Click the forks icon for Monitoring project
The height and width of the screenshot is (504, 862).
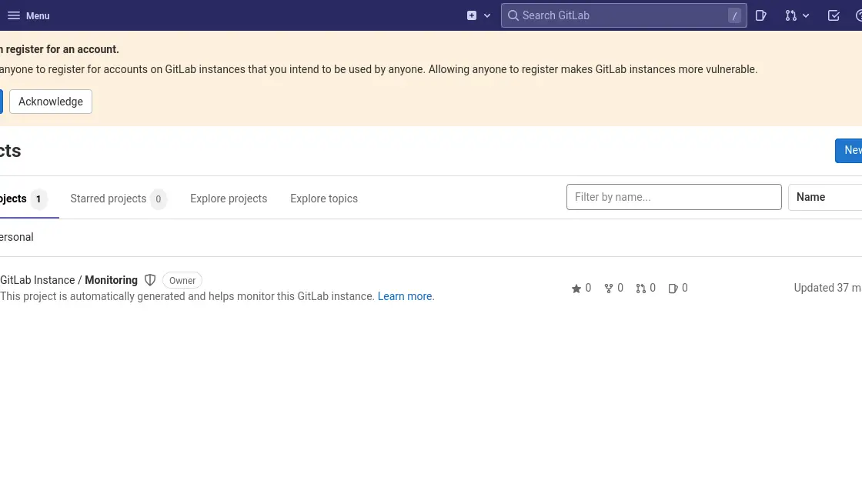click(609, 289)
